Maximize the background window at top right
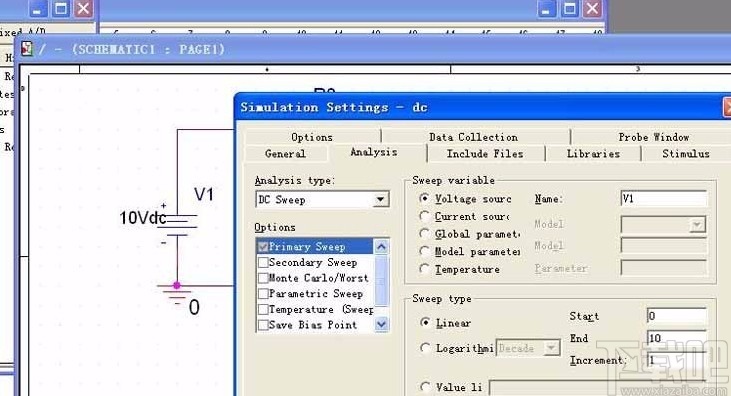Screen dimensions: 731x396 coord(570,8)
